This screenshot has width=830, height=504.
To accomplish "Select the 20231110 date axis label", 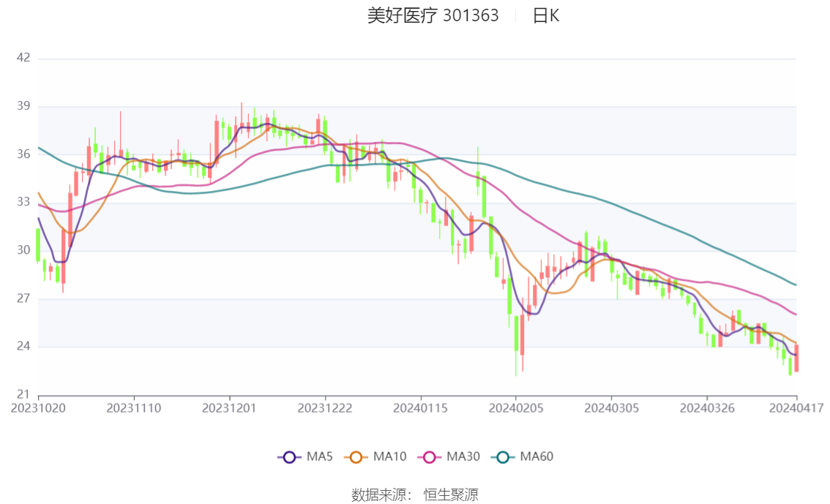I will (x=134, y=408).
